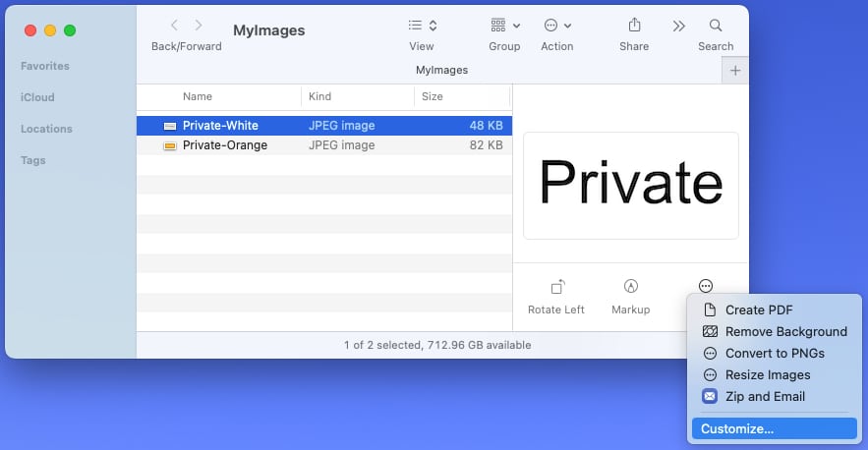This screenshot has height=450, width=868.
Task: Click Locations in the sidebar
Action: (x=46, y=129)
